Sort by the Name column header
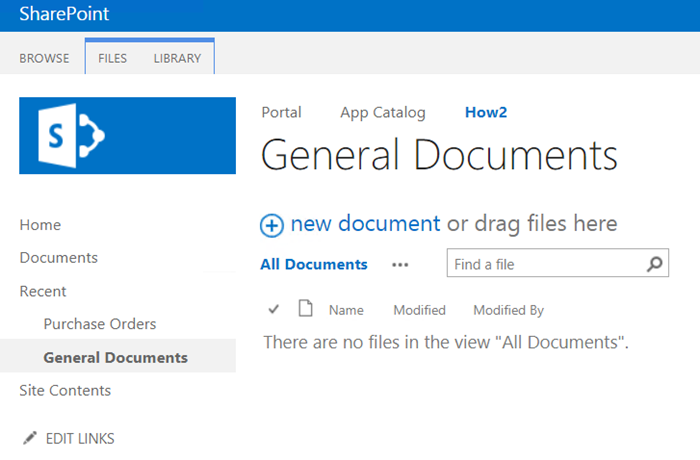The height and width of the screenshot is (460, 700). [x=346, y=310]
